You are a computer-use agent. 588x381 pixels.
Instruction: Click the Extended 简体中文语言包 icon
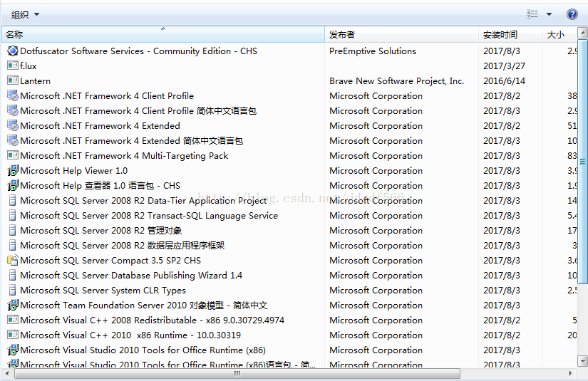pos(13,140)
